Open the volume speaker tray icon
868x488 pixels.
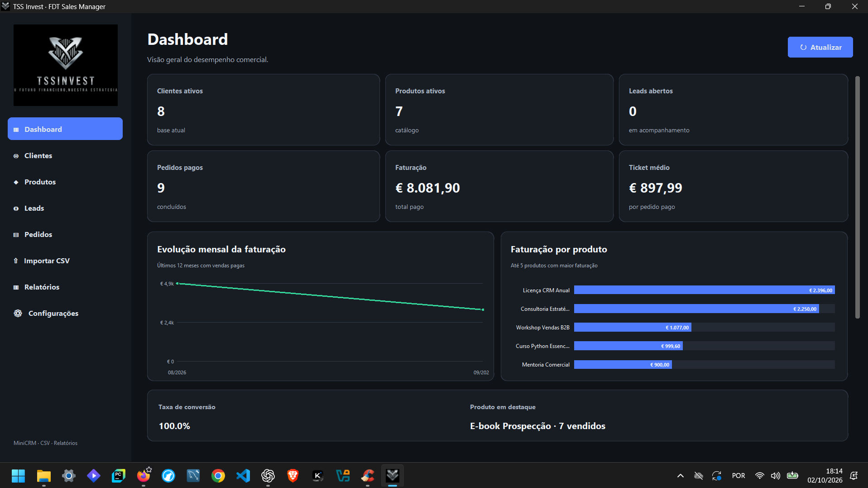tap(776, 476)
